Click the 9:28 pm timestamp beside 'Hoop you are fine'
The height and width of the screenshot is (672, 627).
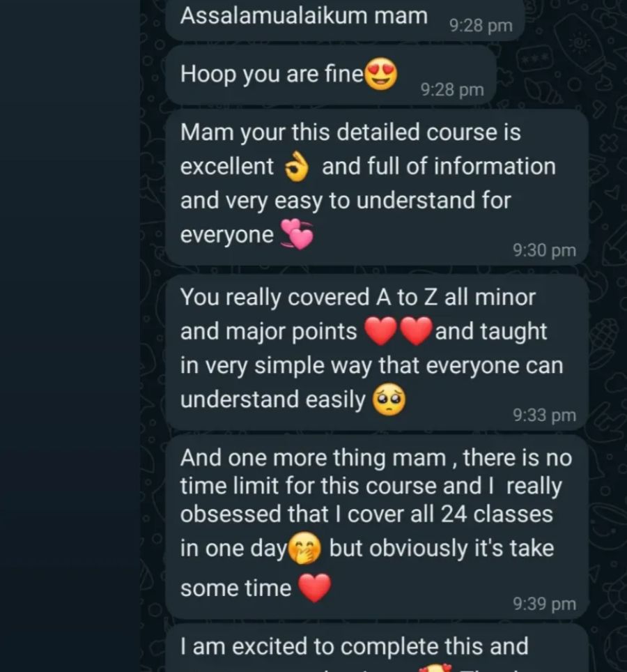tap(452, 90)
